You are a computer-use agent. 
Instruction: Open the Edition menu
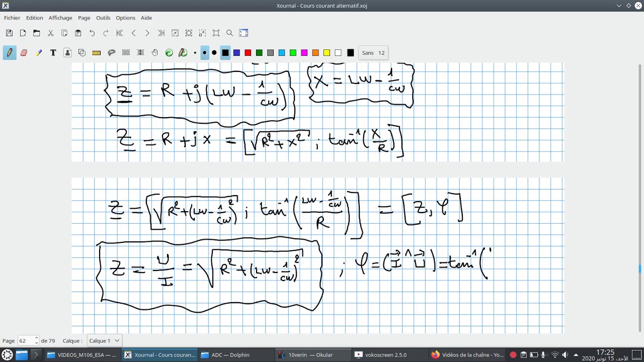coord(35,18)
